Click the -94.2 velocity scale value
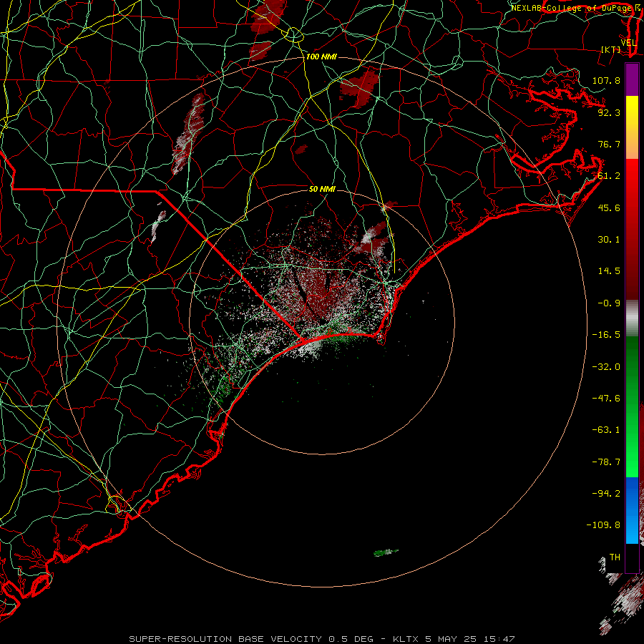Viewport: 644px width, 644px height. coord(606,494)
